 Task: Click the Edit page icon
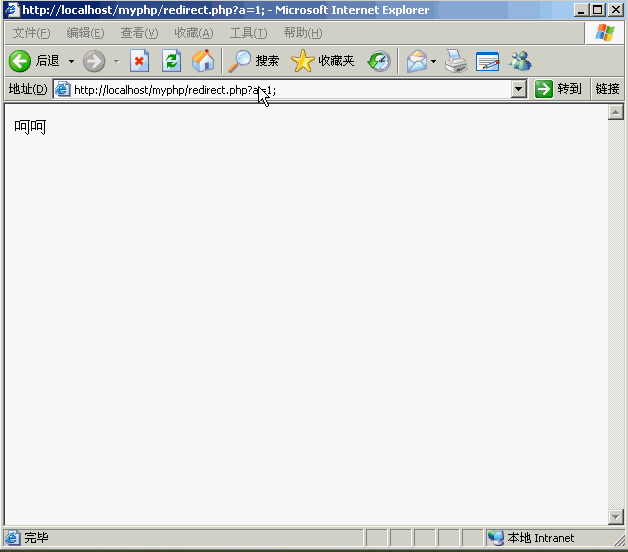pyautogui.click(x=487, y=61)
